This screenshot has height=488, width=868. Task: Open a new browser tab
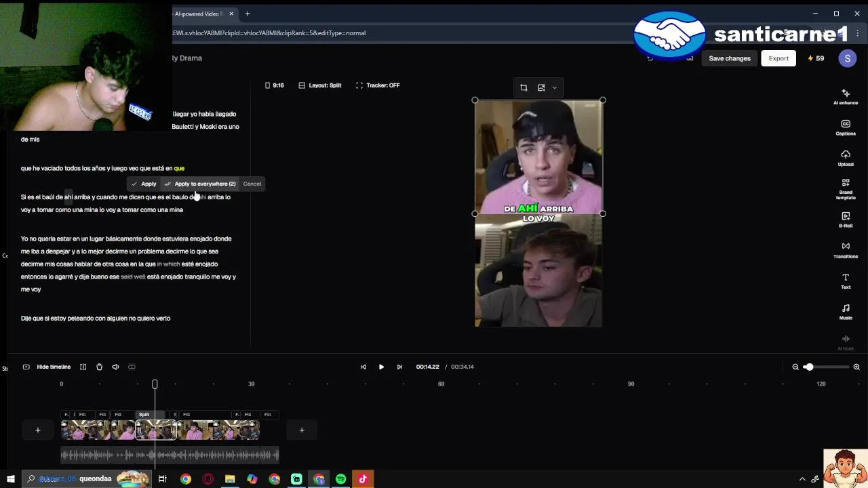(x=248, y=14)
